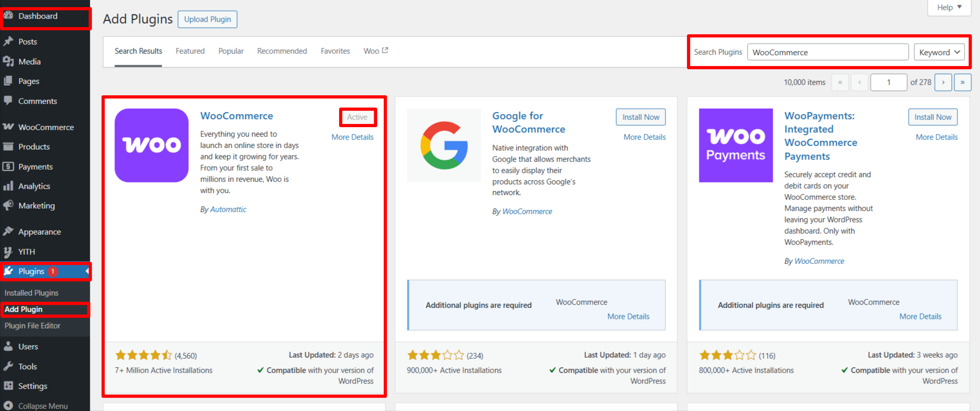This screenshot has width=980, height=411.
Task: Open the Media library icon
Action: 8,61
